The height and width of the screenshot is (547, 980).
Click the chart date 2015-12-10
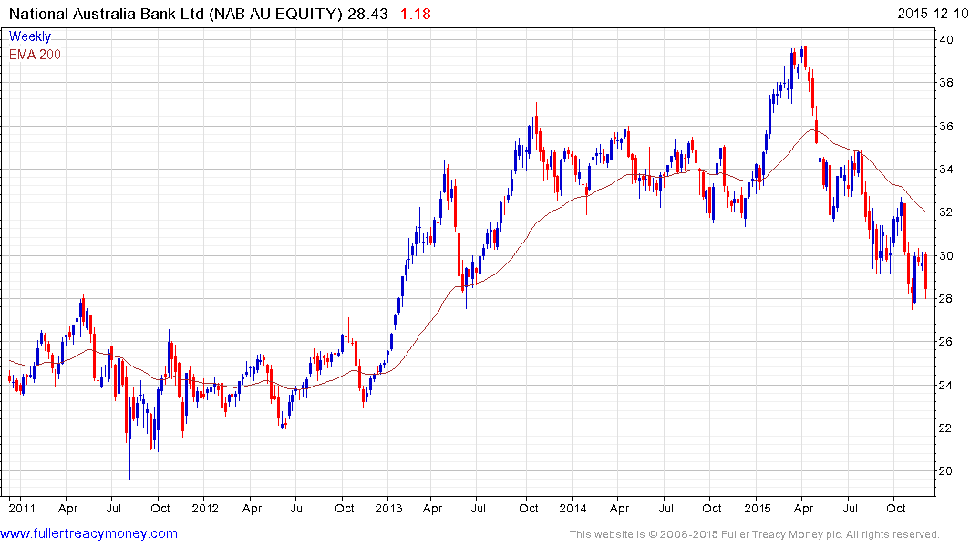click(x=933, y=14)
